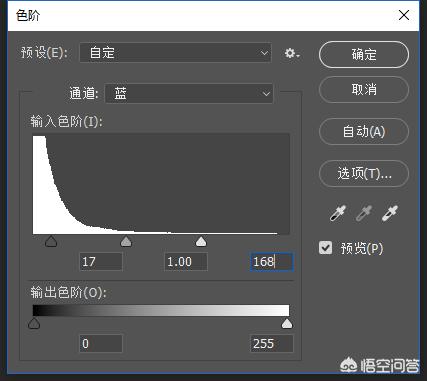Open the 通道 channel dropdown showing 蓝
427x381 pixels.
pos(189,93)
